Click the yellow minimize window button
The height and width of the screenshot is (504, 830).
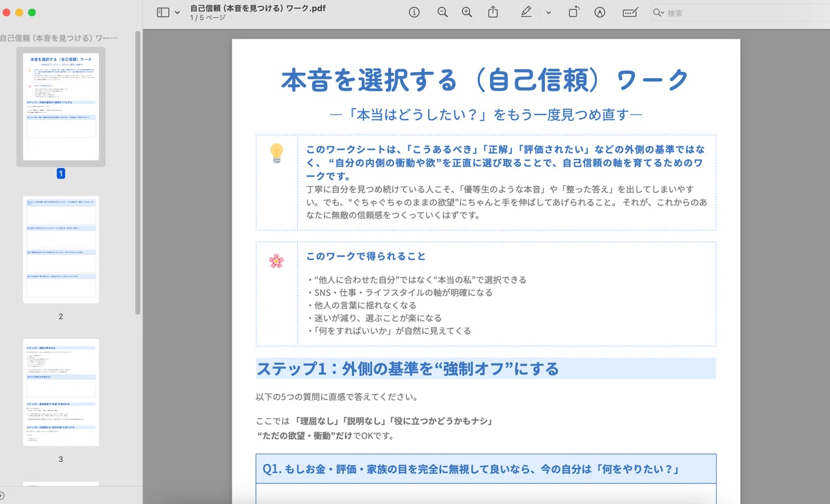pos(19,12)
